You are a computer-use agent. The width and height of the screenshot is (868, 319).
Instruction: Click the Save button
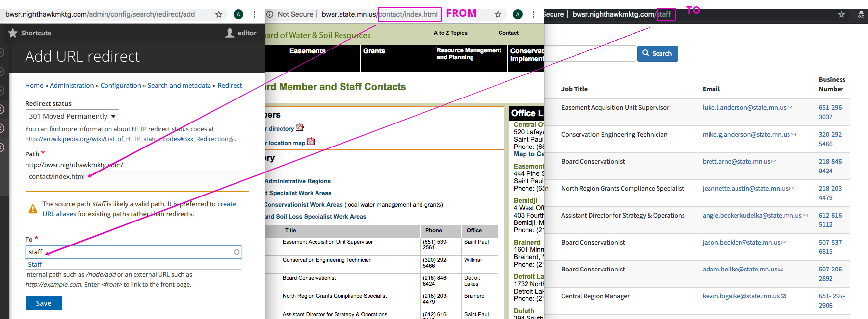[44, 303]
